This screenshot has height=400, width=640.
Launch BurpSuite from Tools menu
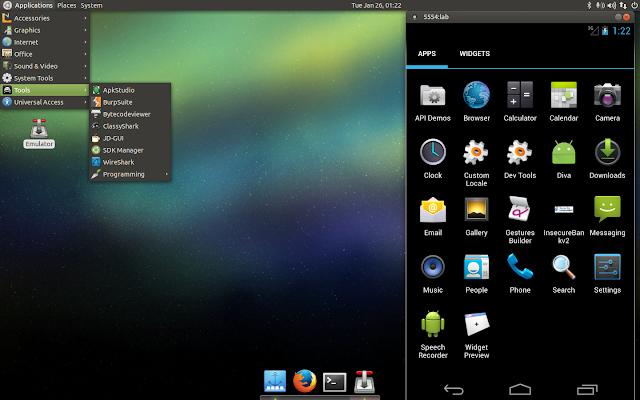click(x=118, y=102)
